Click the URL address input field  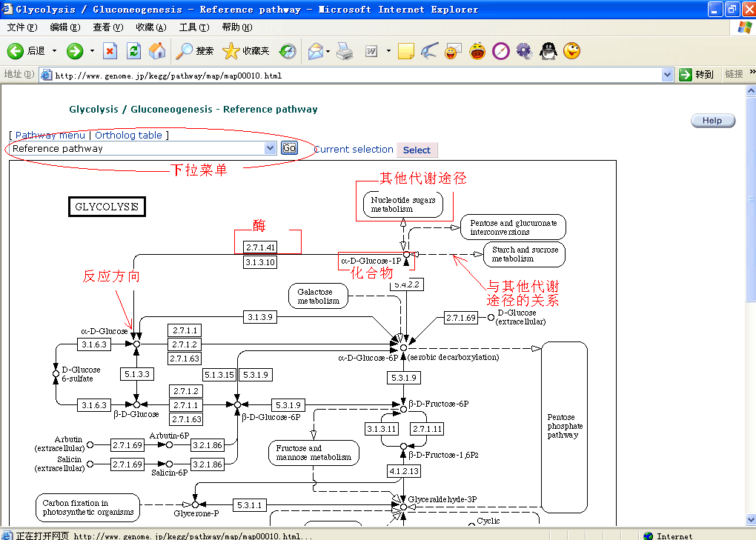click(356, 75)
